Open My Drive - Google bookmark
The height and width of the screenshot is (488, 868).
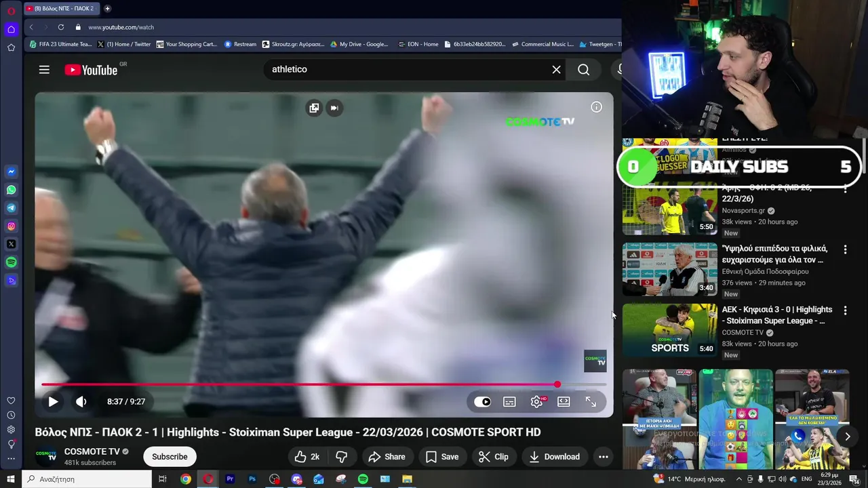[359, 44]
